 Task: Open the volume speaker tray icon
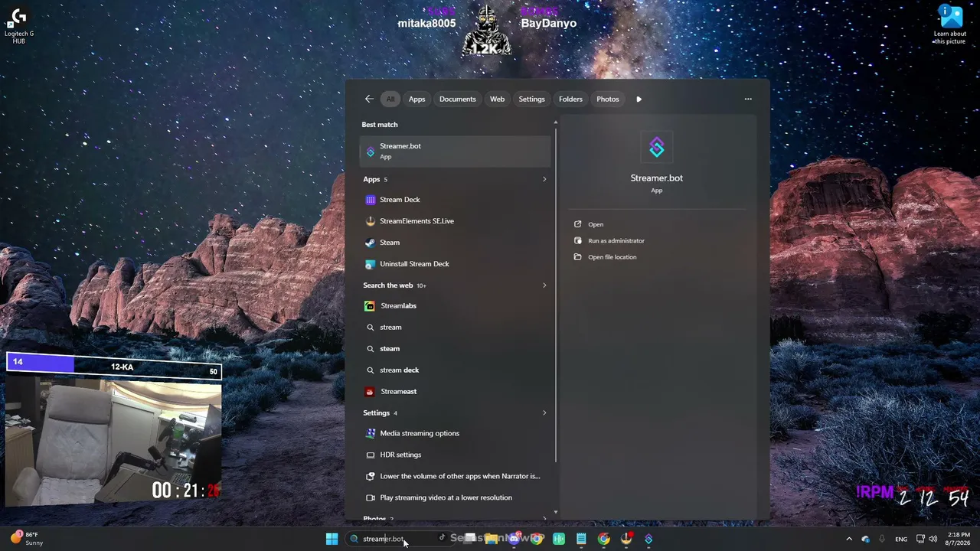pyautogui.click(x=933, y=539)
